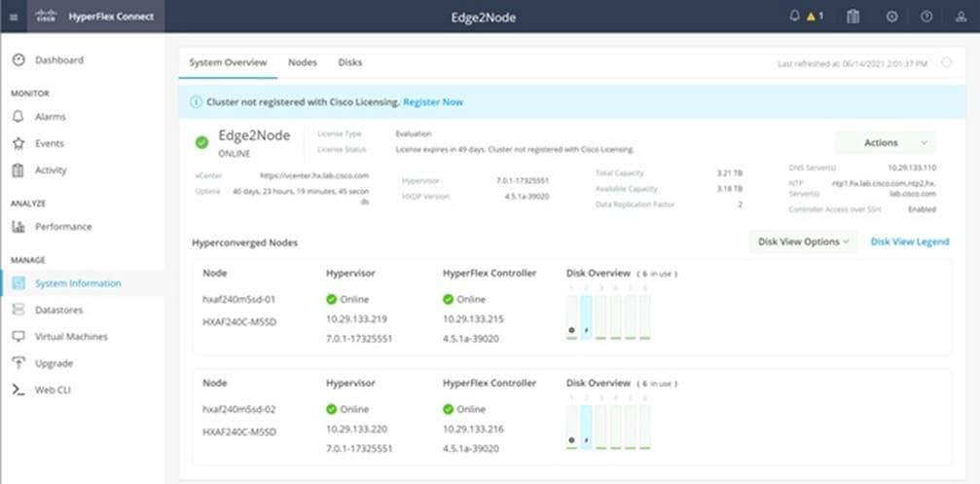Click hypervisor IP 10.29.133.220
The height and width of the screenshot is (484, 980).
[x=356, y=428]
